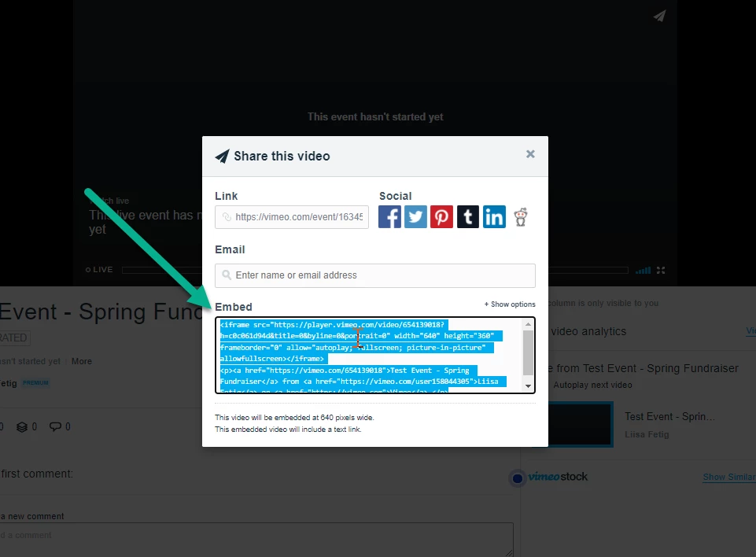
Task: Expand the description with More
Action: [82, 361]
